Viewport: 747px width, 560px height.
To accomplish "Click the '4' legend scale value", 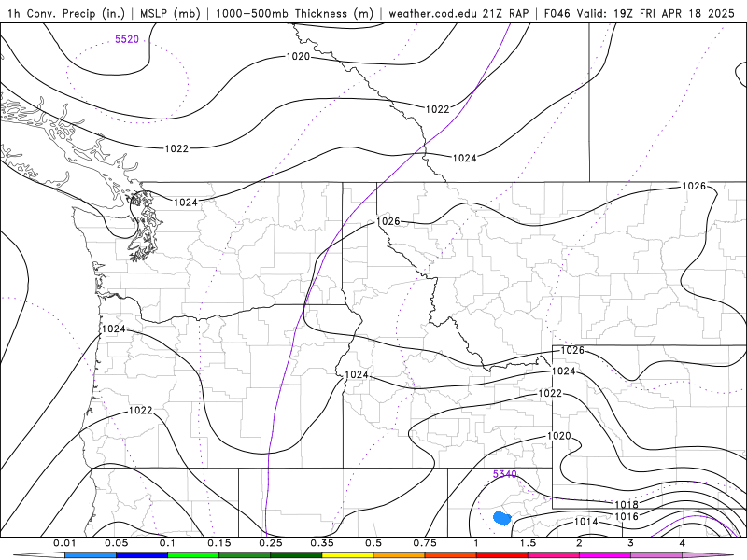I will 683,543.
